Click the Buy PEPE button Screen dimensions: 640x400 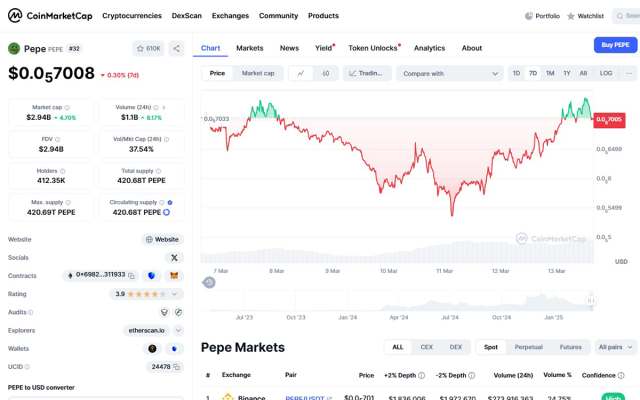pyautogui.click(x=615, y=45)
